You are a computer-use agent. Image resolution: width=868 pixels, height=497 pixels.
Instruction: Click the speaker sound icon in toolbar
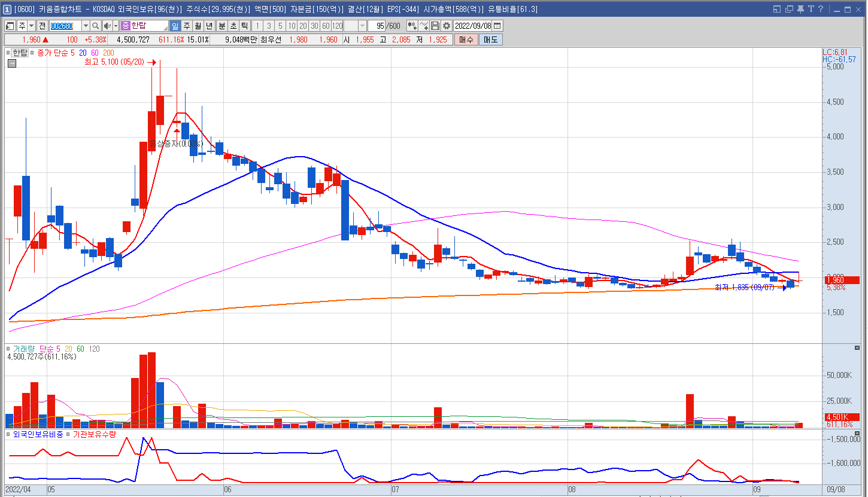107,26
